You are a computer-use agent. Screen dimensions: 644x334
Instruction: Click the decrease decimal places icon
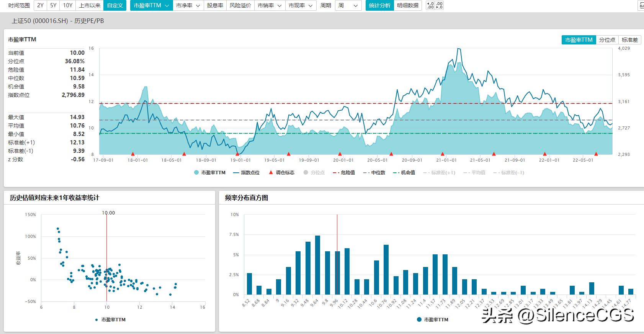pos(440,5)
